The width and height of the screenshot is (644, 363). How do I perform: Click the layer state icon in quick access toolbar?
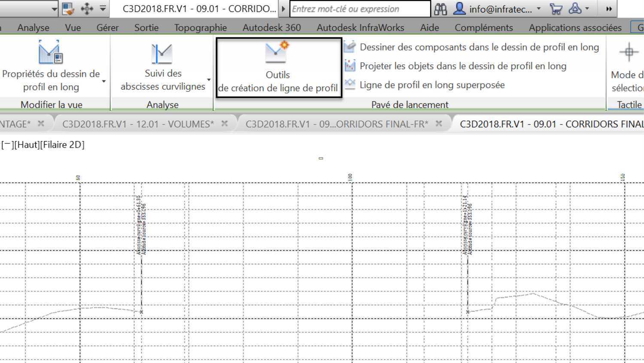(68, 9)
